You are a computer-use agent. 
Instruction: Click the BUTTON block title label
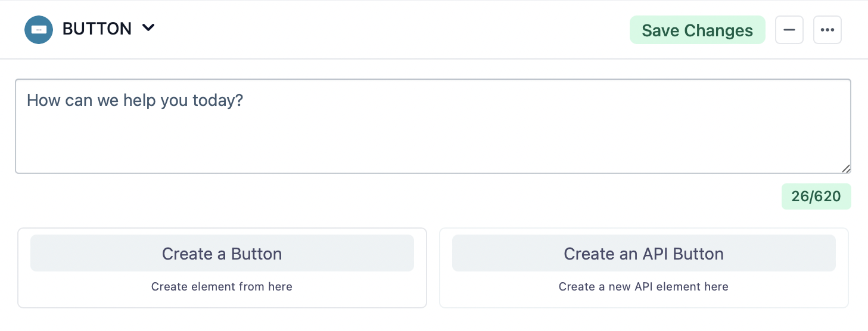coord(97,29)
